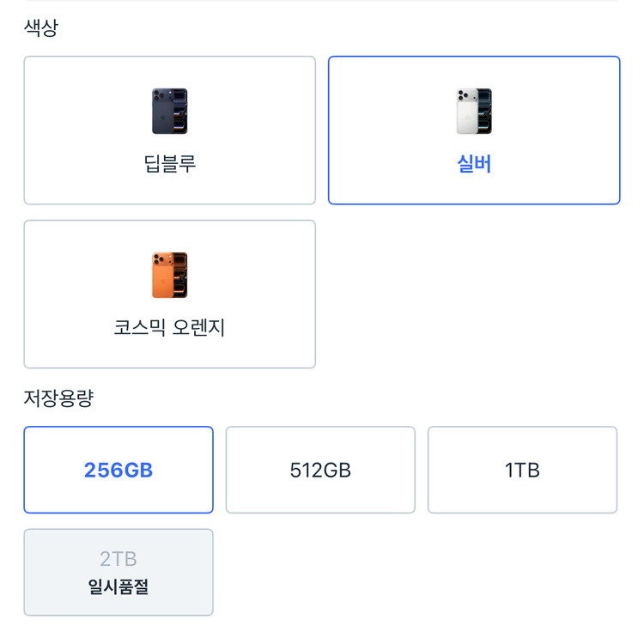Click the Silver iPhone image
This screenshot has width=644, height=644.
coord(474,112)
